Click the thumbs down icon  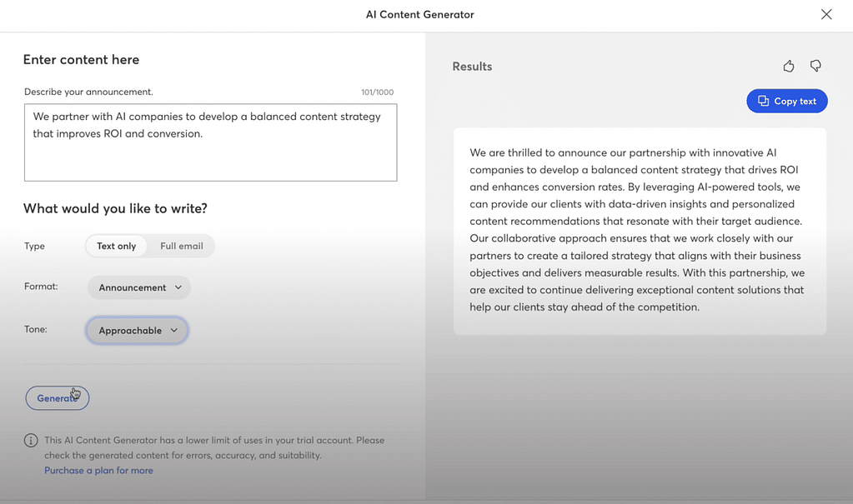coord(815,67)
